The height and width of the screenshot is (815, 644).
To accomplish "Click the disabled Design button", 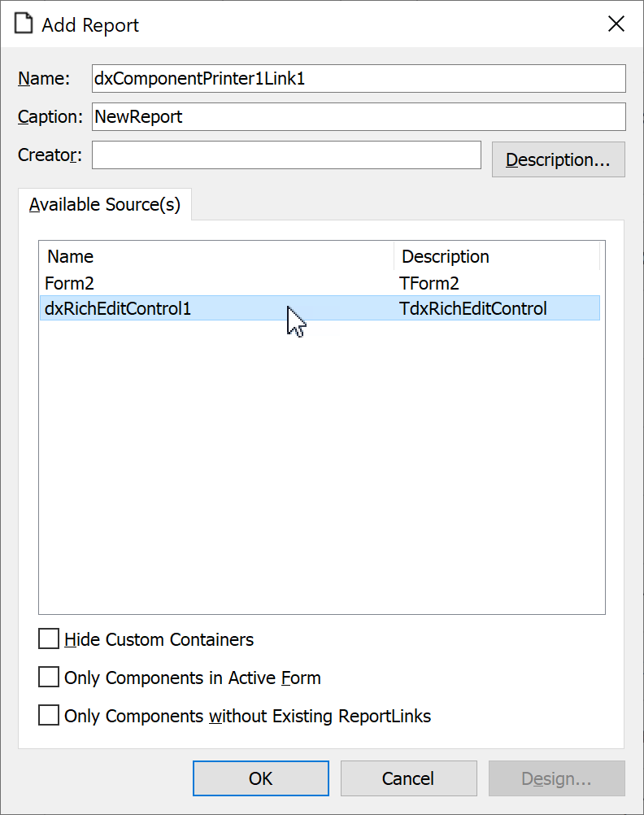I will point(556,778).
